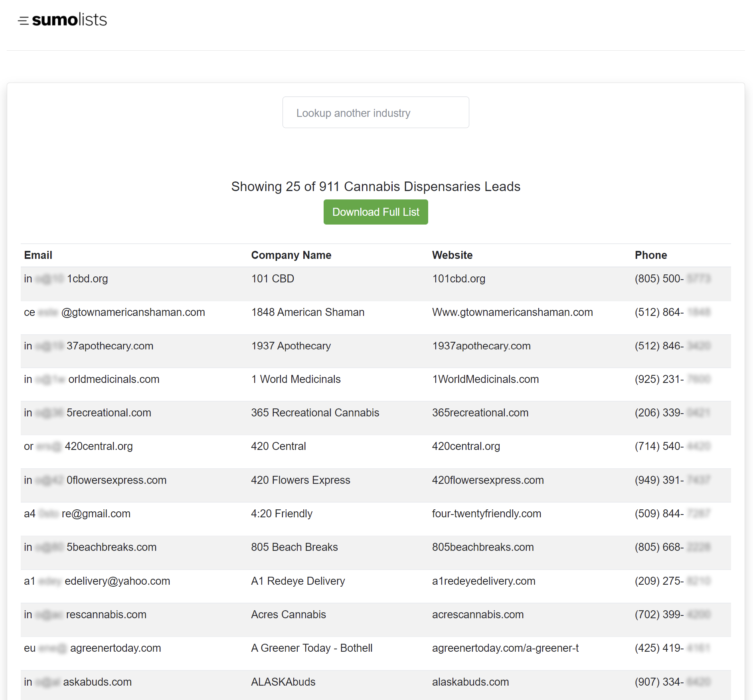The image size is (753, 700).
Task: Click company name 420 Flowers Express
Action: (x=300, y=480)
